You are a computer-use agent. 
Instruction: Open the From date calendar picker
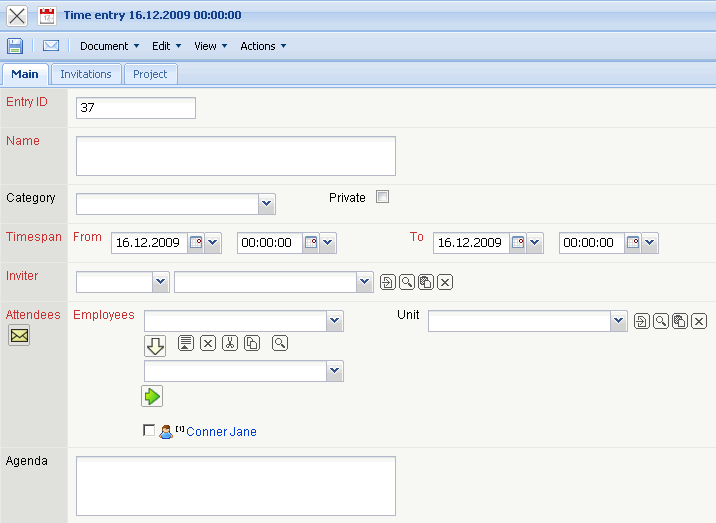point(196,243)
